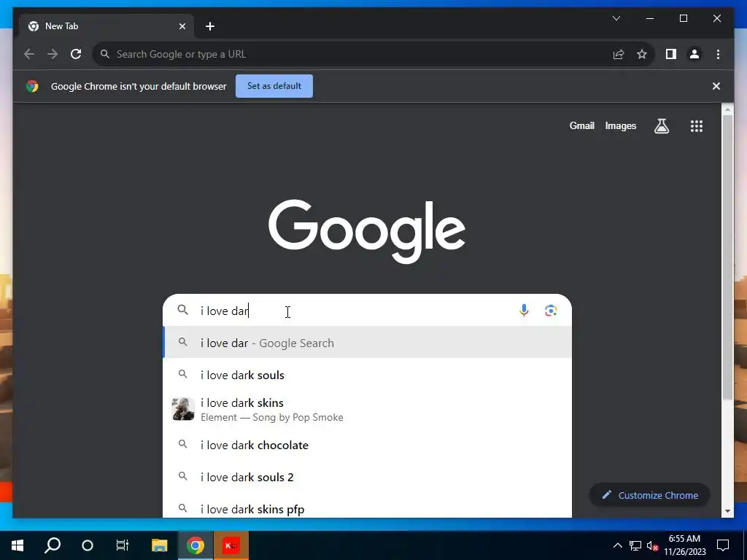Open the notification center icon
This screenshot has width=747, height=560.
(x=723, y=545)
